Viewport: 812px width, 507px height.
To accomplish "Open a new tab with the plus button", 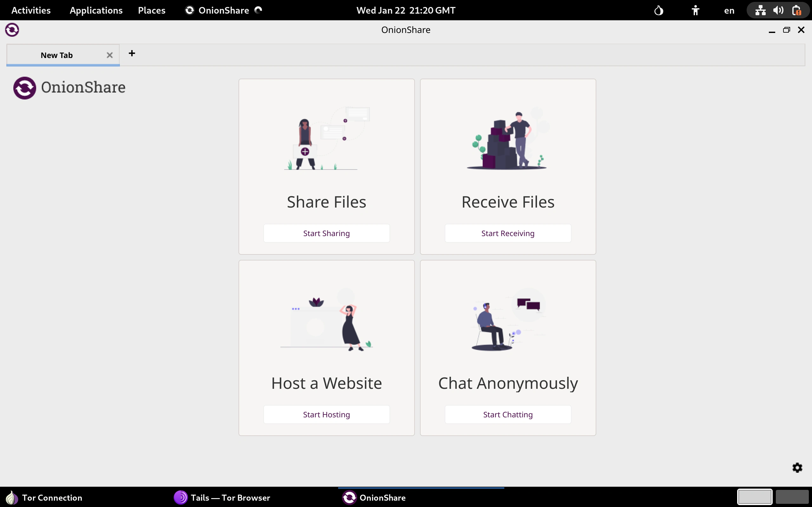I will pyautogui.click(x=132, y=53).
